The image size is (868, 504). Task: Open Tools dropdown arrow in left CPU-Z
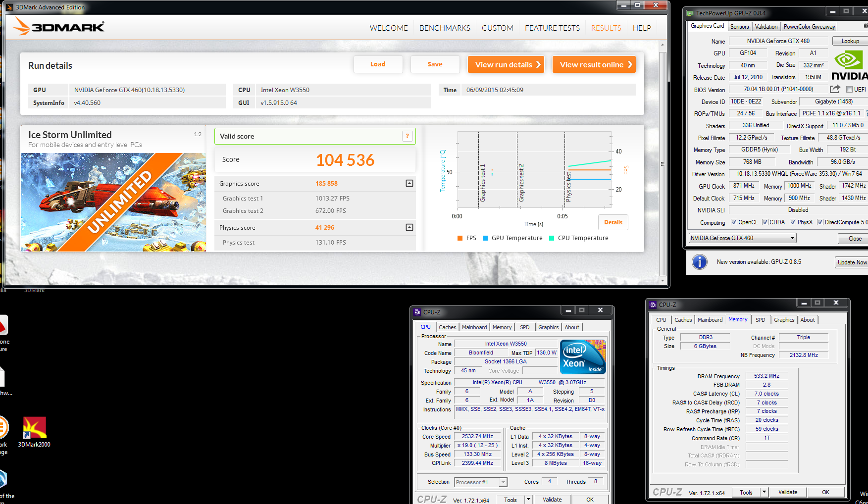(528, 500)
